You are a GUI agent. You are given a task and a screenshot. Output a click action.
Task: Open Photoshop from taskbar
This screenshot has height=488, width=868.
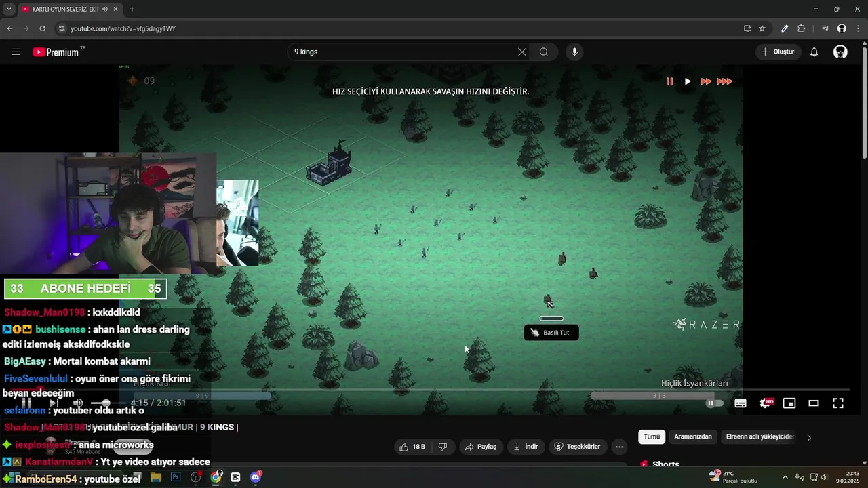point(176,477)
